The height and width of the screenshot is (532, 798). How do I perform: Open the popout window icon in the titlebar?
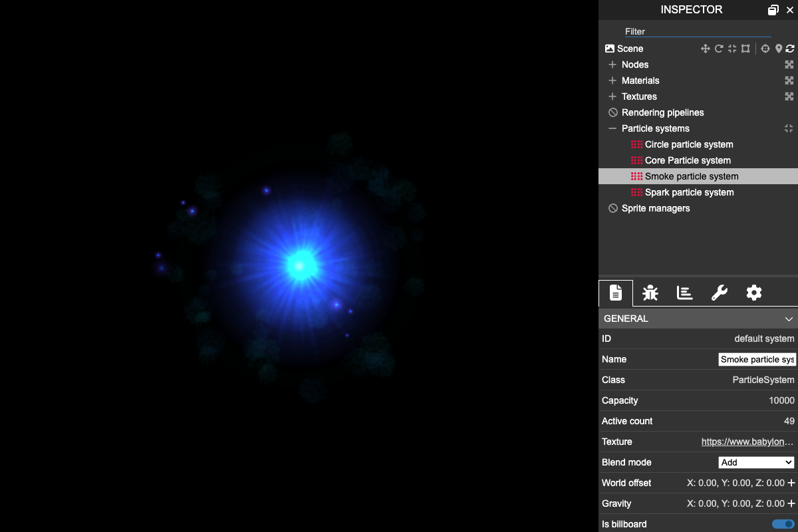tap(773, 9)
